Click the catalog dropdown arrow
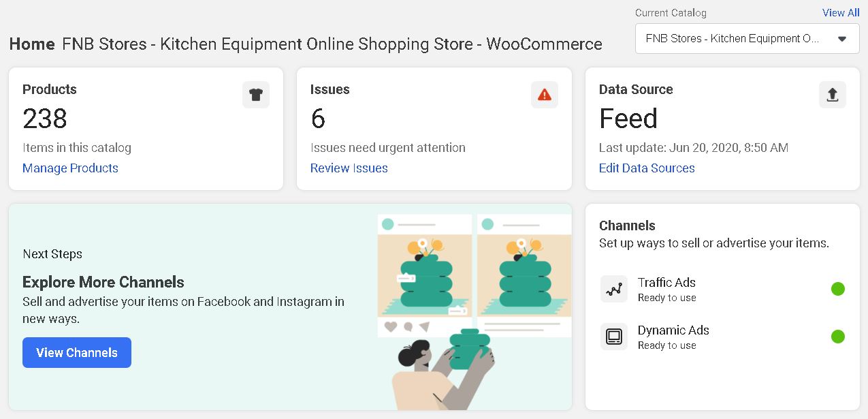This screenshot has width=868, height=419. click(842, 39)
